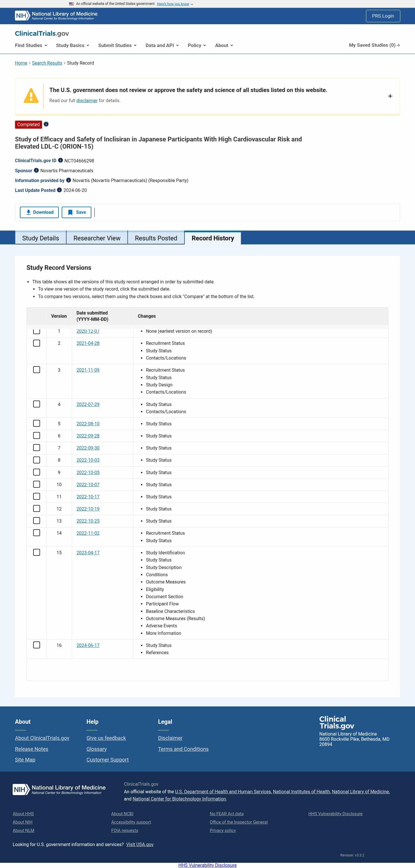Click the info icon next to Sponsor
415x868 pixels.
36,171
